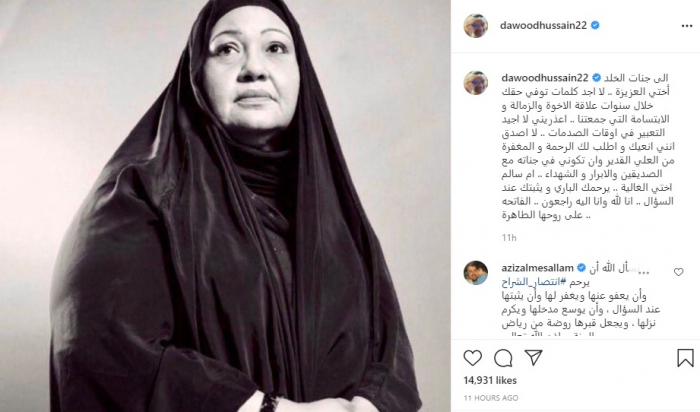Screen dimensions: 700x412
Task: Like the post with heart icon
Action: pyautogui.click(x=472, y=358)
